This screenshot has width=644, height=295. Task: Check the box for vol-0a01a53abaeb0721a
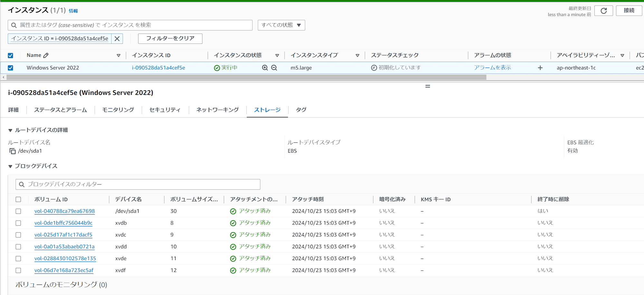18,247
